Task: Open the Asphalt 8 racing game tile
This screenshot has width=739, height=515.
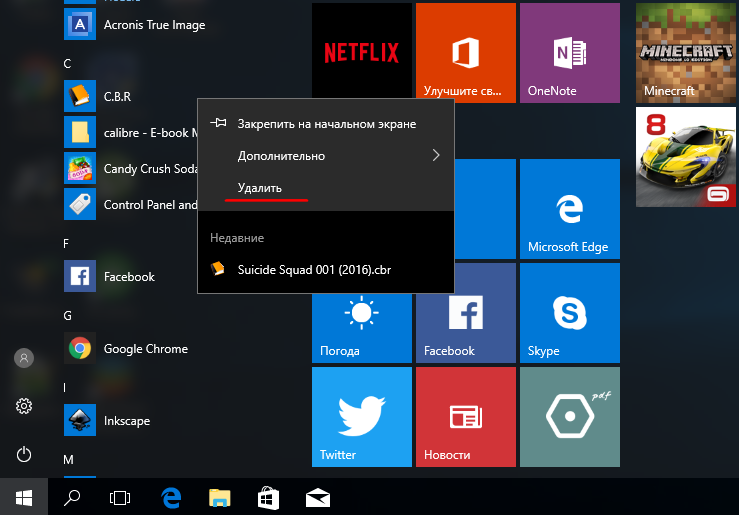Action: tap(685, 157)
